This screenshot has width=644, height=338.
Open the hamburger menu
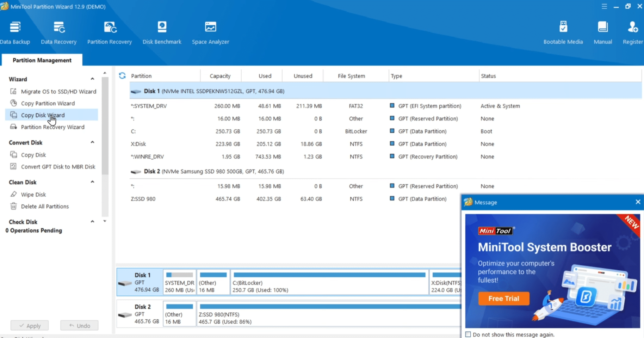(604, 6)
